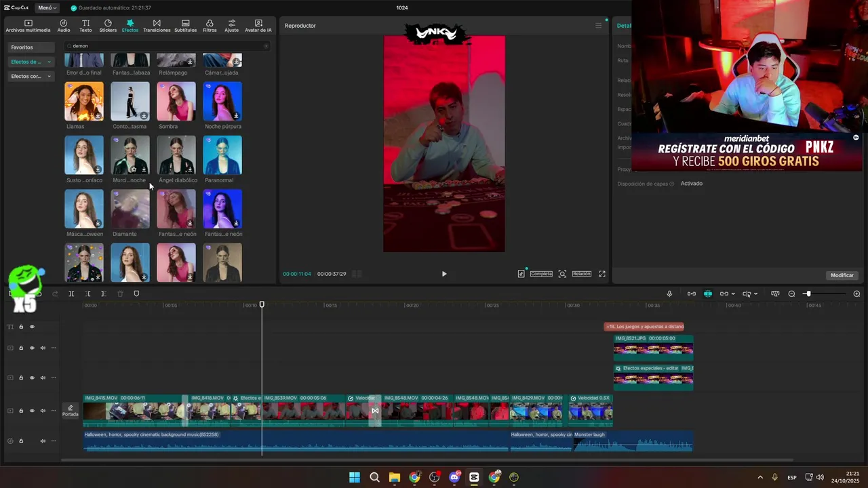This screenshot has width=868, height=488.
Task: Open the preview zoom scan icon
Action: pos(562,274)
